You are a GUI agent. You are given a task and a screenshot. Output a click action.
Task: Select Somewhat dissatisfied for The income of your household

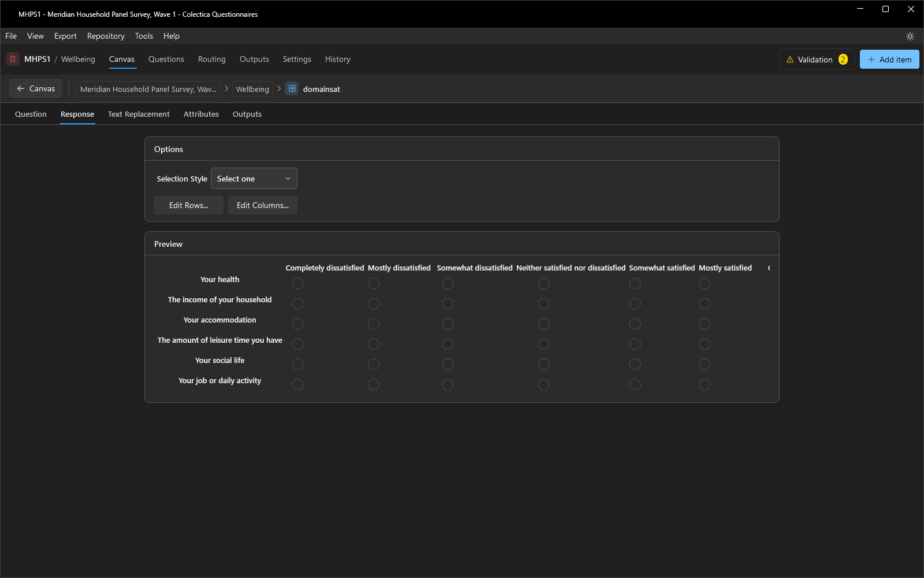click(448, 303)
